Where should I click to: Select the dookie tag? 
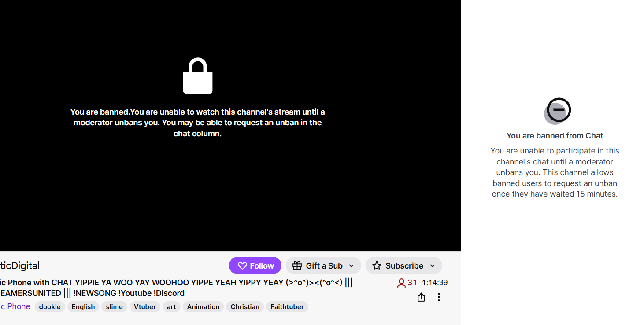pyautogui.click(x=50, y=307)
